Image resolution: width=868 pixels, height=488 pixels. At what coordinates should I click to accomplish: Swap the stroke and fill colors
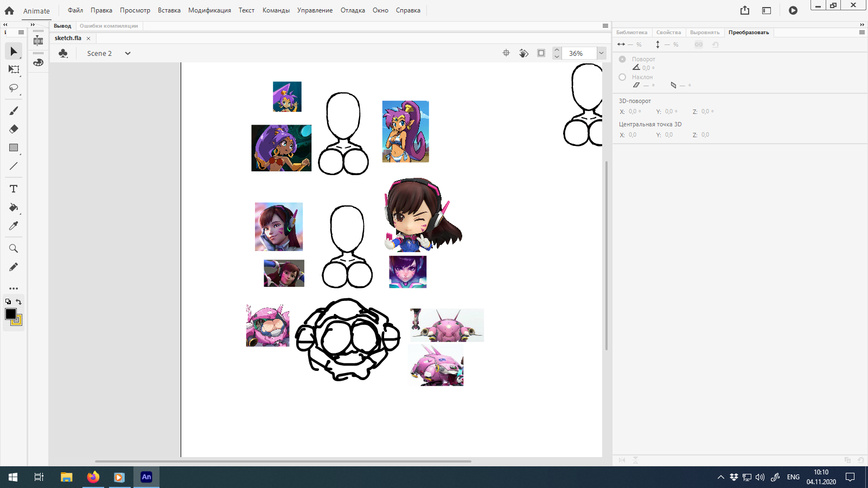coord(18,301)
